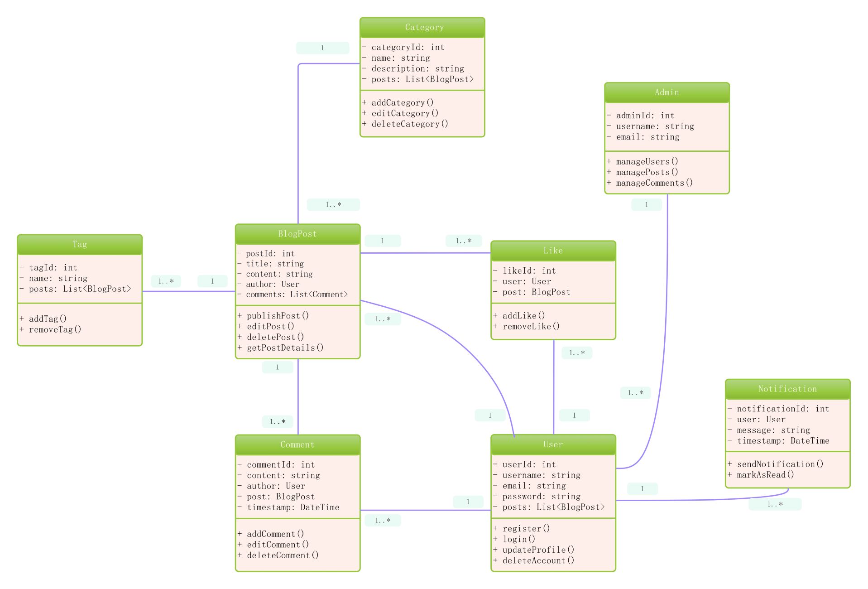Viewport: 868px width, 589px height.
Task: Select the deleteComment() method
Action: [283, 555]
